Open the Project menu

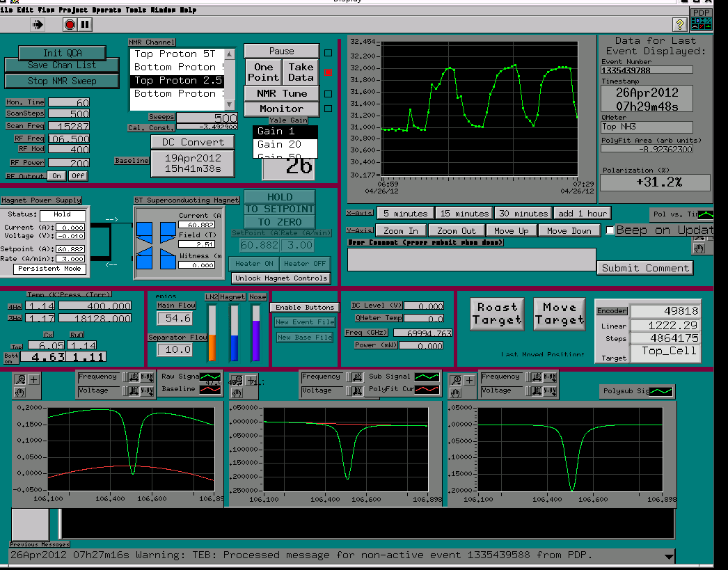click(x=73, y=10)
